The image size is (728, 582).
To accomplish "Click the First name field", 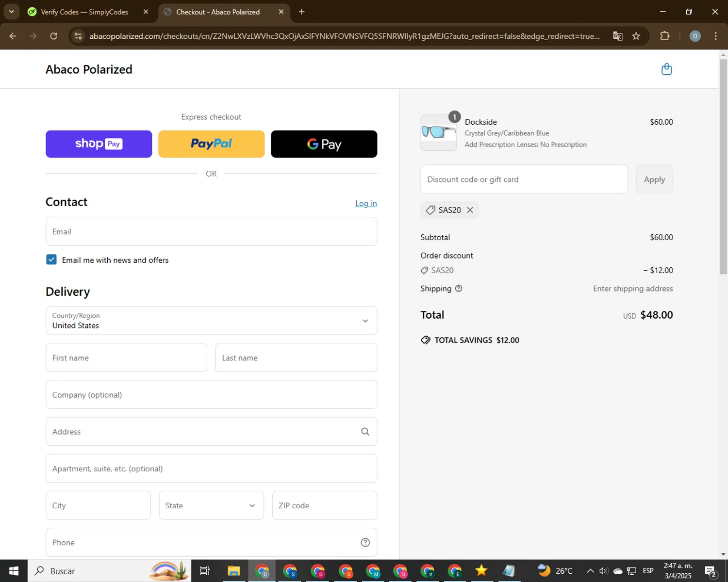I will pos(126,357).
